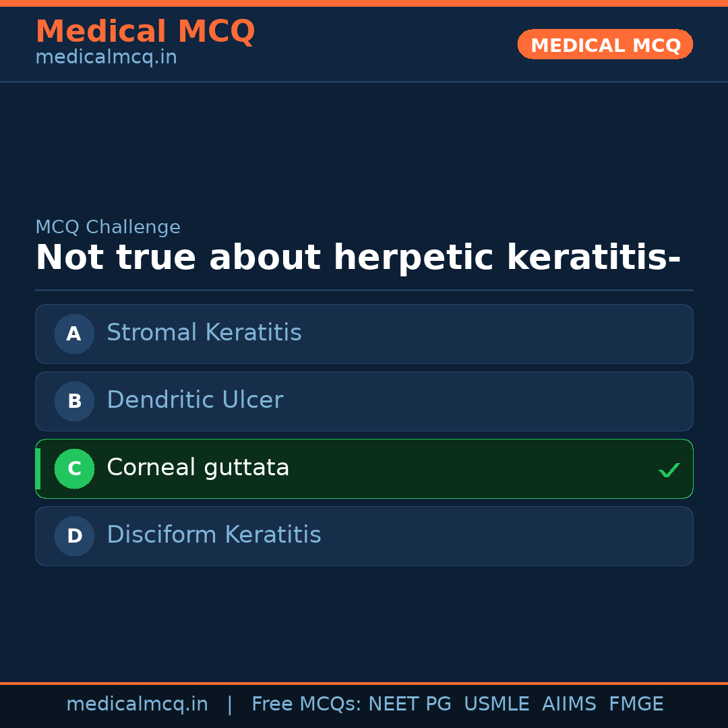Image resolution: width=728 pixels, height=728 pixels.
Task: Click FMGE in the footer
Action: (x=636, y=704)
